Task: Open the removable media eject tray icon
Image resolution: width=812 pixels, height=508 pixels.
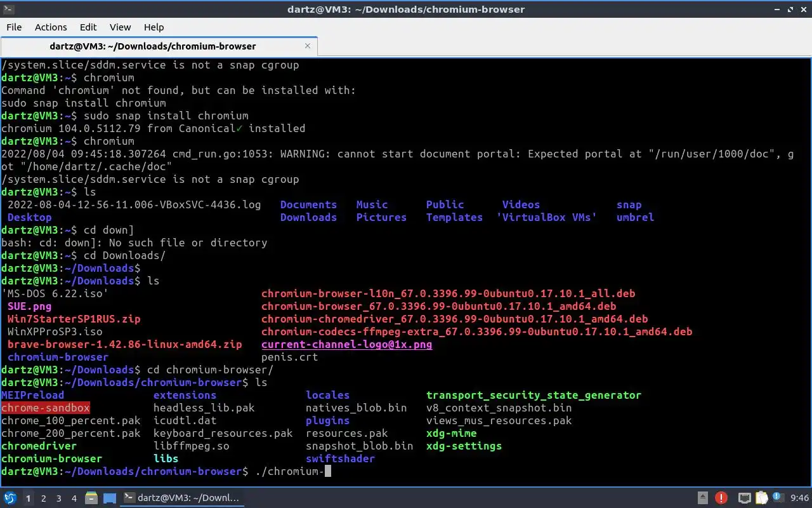Action: pos(703,498)
